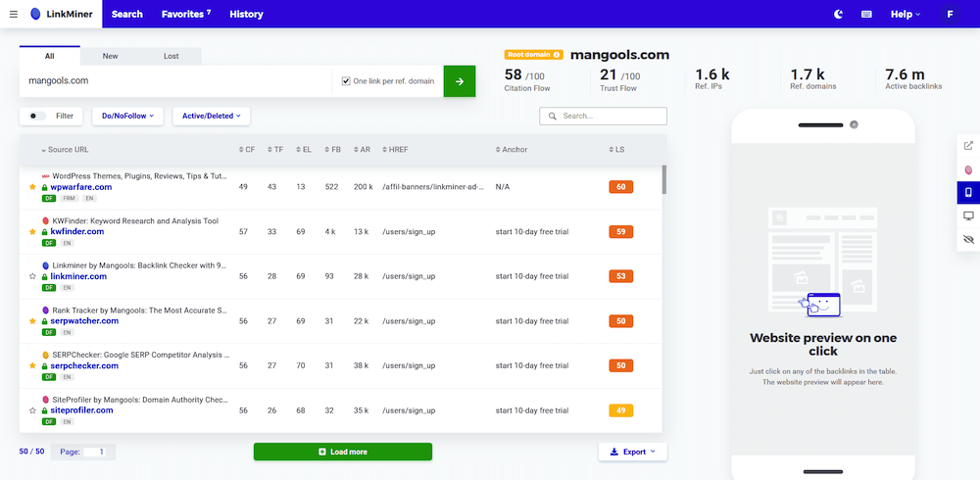Open backlink in new tab icon

968,146
